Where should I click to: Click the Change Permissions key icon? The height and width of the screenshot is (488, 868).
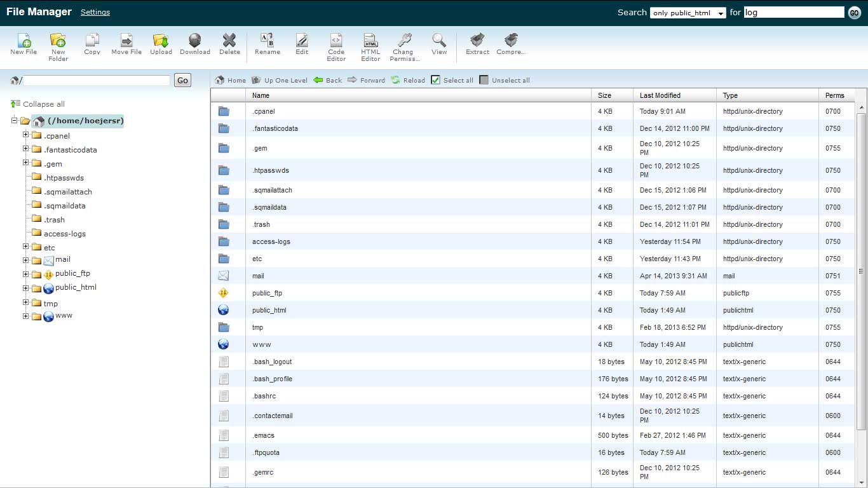coord(403,41)
